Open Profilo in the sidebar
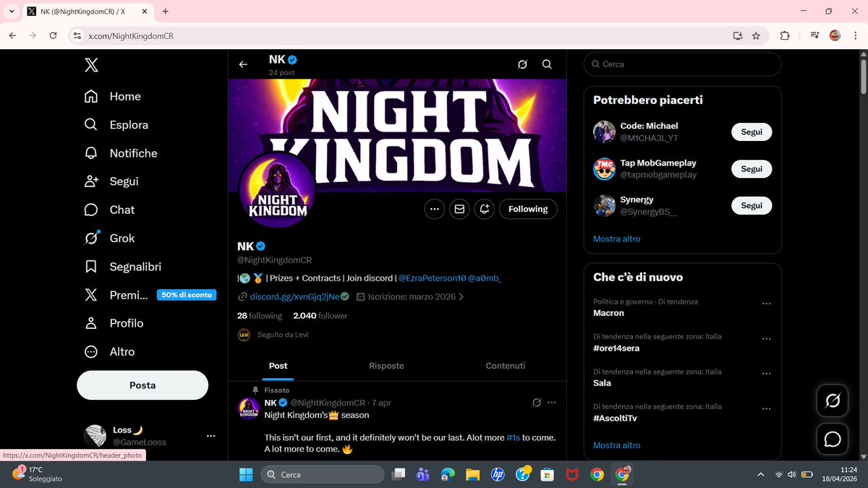Screen dimensions: 868x488 (113, 323)
